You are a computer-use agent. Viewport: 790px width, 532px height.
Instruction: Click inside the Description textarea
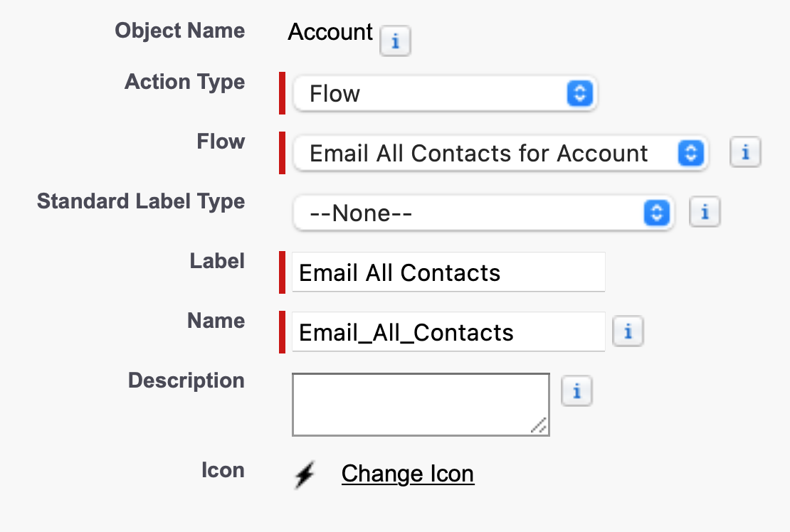click(421, 405)
